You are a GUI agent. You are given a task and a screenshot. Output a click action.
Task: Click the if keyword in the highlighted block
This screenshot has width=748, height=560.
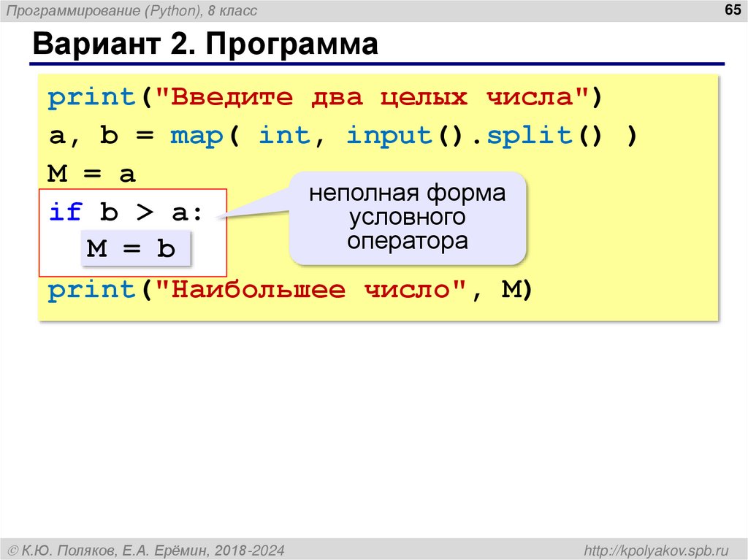point(65,211)
